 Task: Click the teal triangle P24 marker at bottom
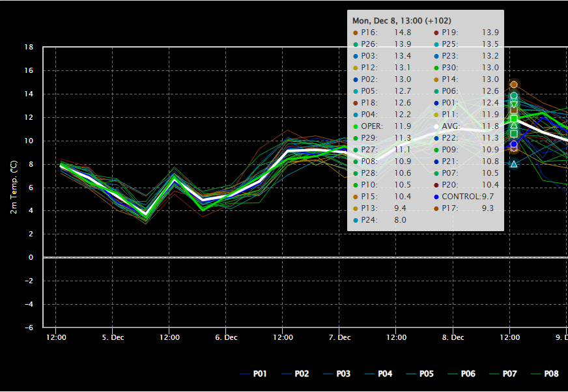coord(514,164)
